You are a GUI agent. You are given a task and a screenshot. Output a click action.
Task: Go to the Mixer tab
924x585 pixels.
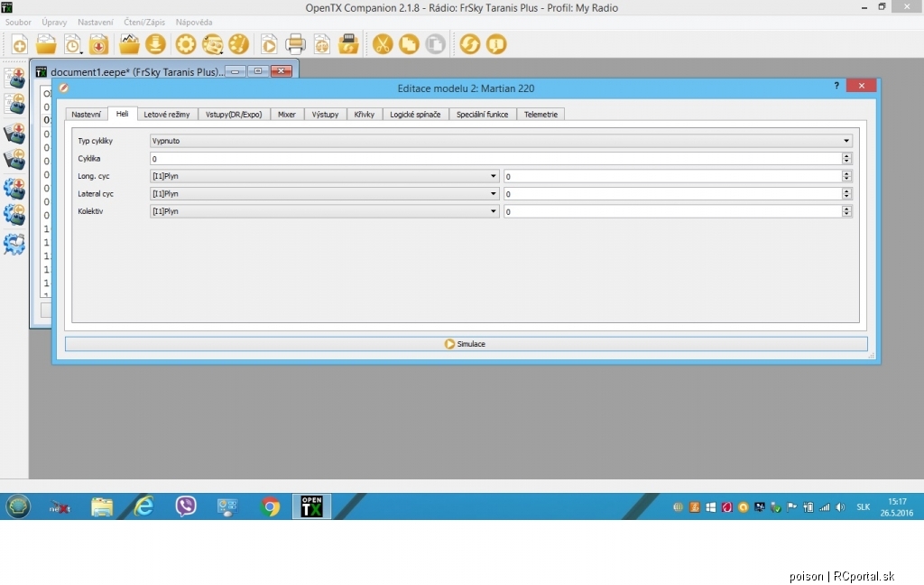tap(287, 115)
